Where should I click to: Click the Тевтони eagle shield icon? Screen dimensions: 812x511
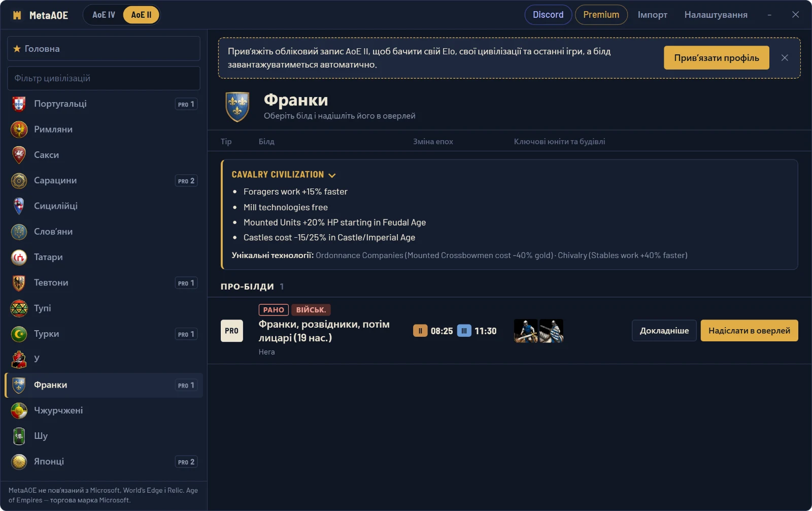[19, 283]
